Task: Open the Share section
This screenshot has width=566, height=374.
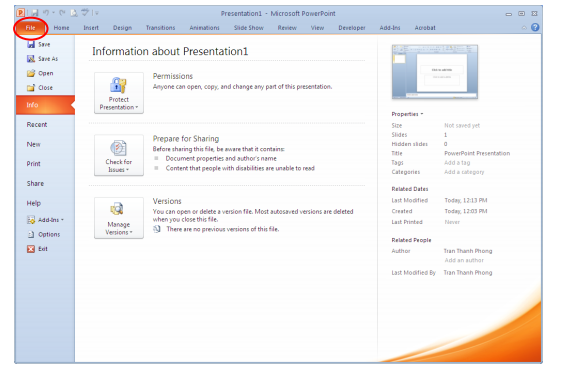Action: [x=35, y=183]
